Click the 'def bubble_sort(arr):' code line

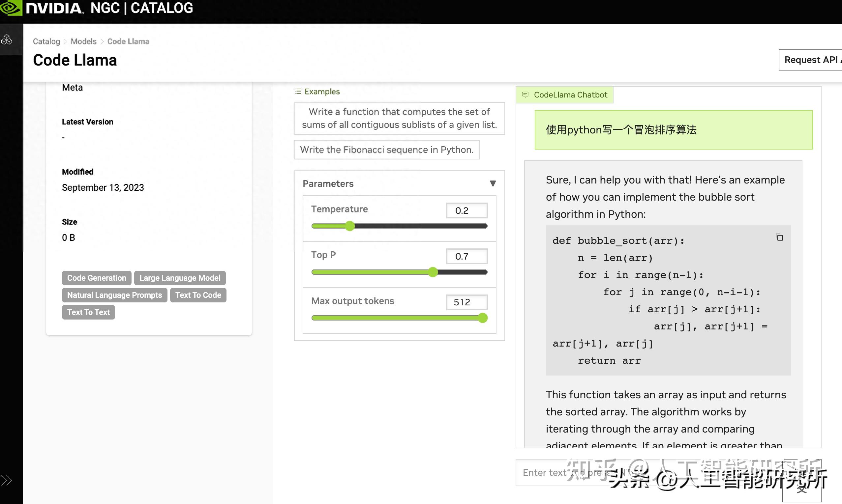[x=618, y=241]
